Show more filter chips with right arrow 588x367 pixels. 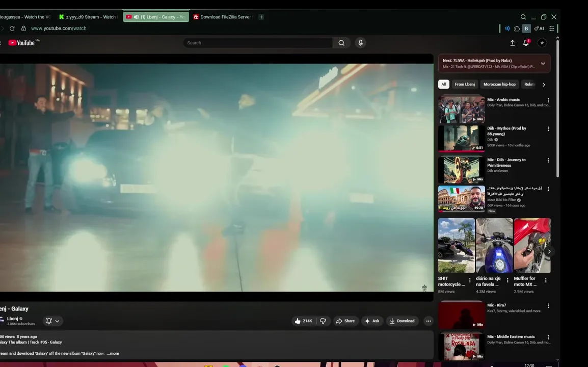pos(544,85)
